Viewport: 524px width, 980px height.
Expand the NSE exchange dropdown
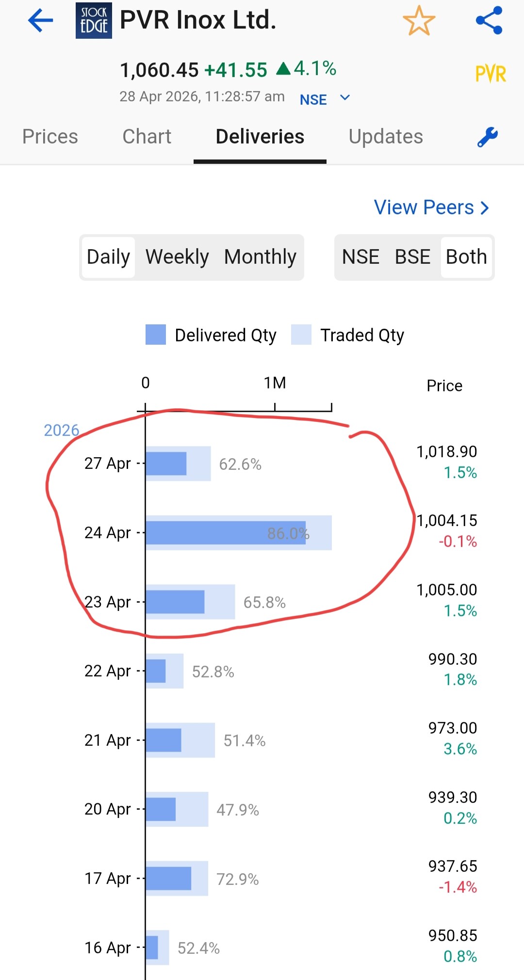click(325, 99)
